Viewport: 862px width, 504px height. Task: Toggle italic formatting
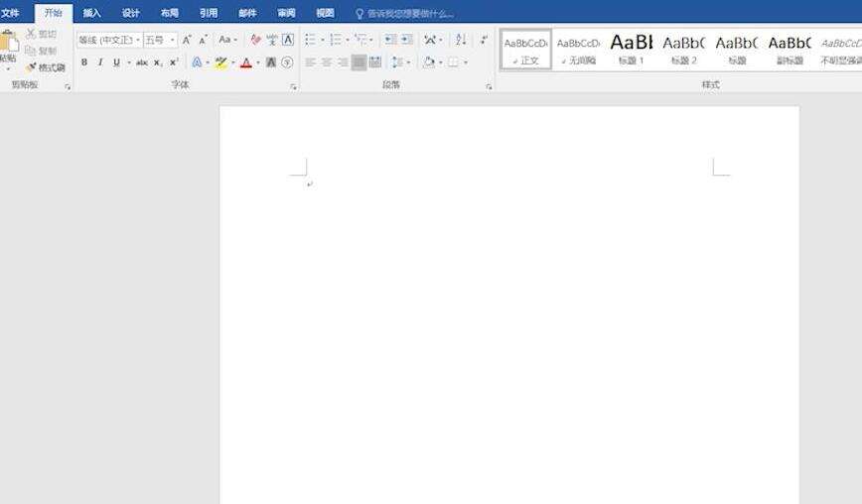[x=99, y=63]
